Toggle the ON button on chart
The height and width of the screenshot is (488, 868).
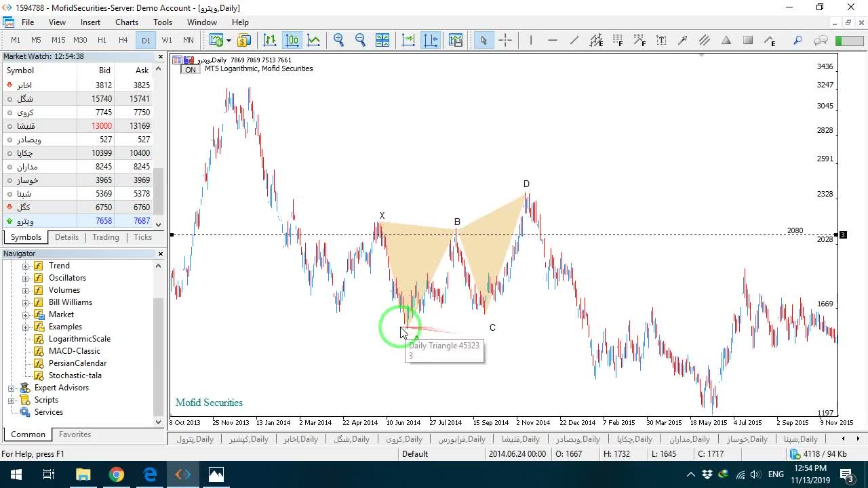190,70
